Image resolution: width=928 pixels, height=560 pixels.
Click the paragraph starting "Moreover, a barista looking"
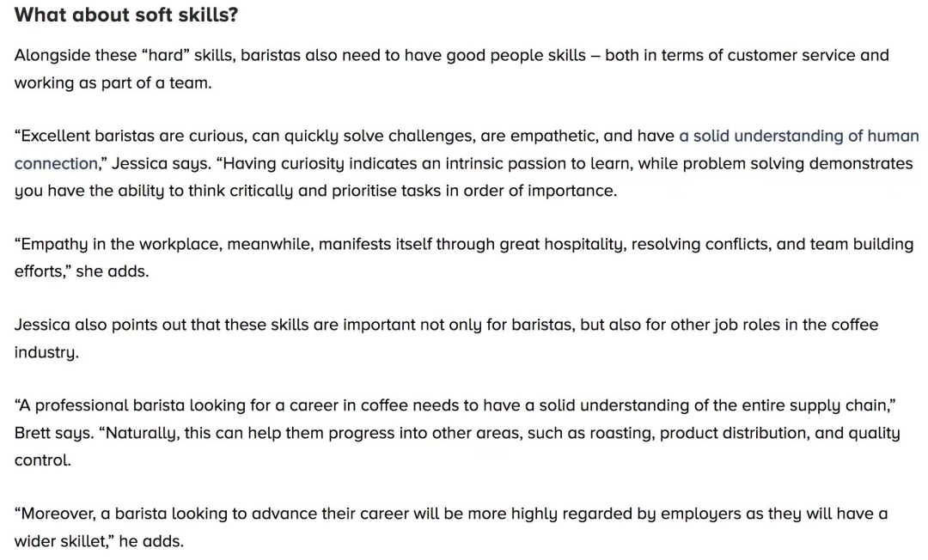(x=451, y=527)
